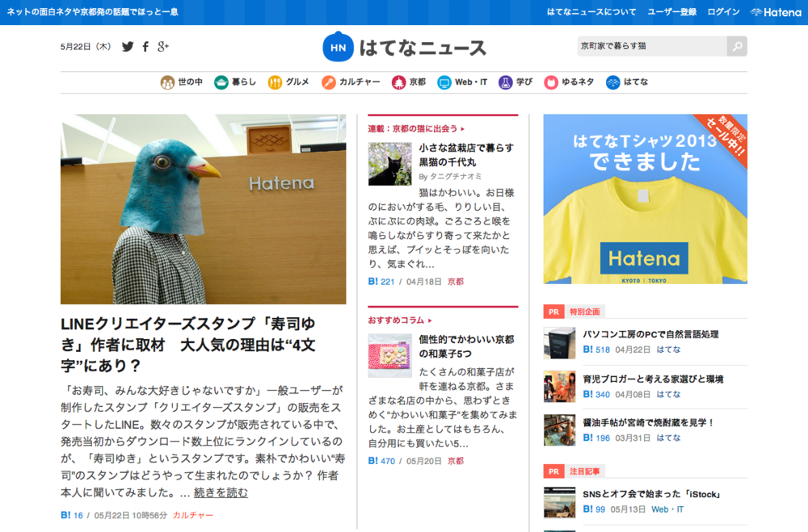
Task: Click the グルメ fork-and-knife icon
Action: (276, 82)
